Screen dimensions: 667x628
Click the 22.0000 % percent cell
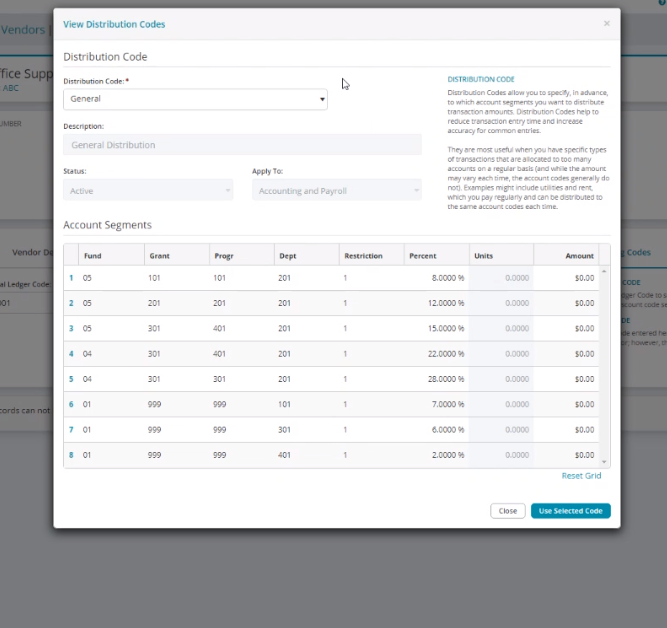437,354
